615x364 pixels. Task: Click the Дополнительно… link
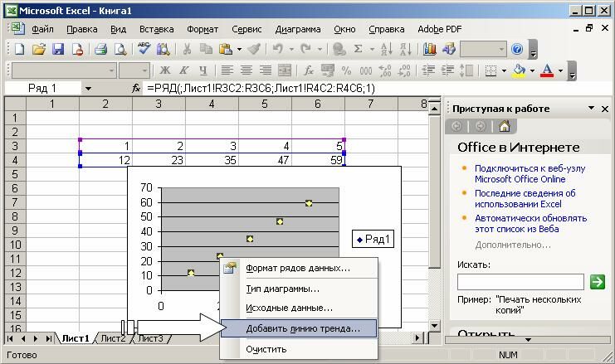(x=513, y=245)
